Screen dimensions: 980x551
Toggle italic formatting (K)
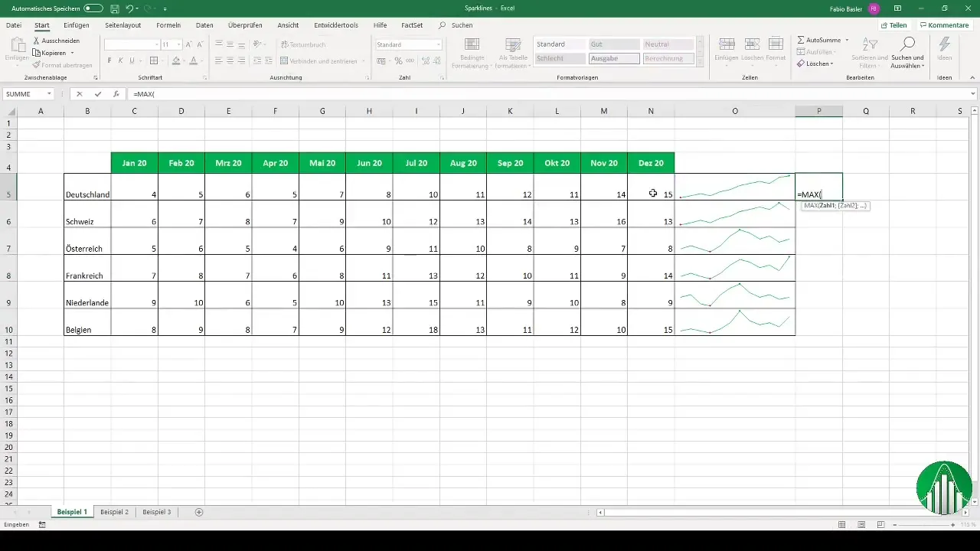coord(121,60)
